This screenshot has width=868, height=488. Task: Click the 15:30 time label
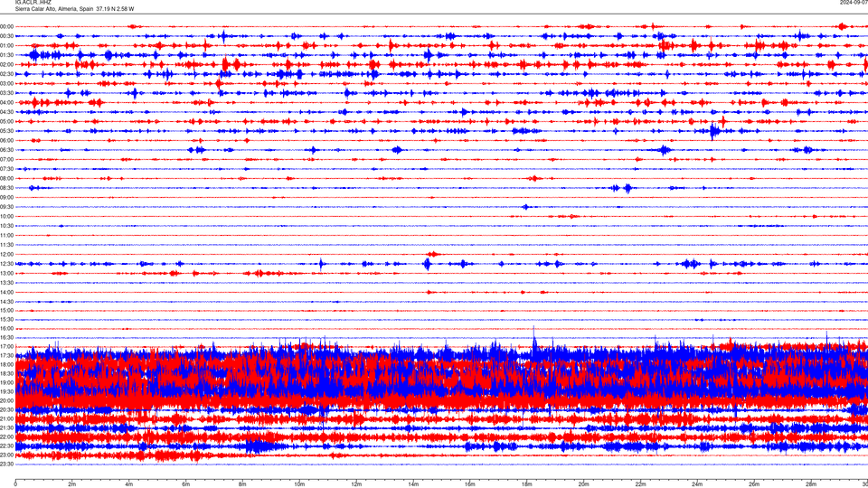tap(6, 319)
